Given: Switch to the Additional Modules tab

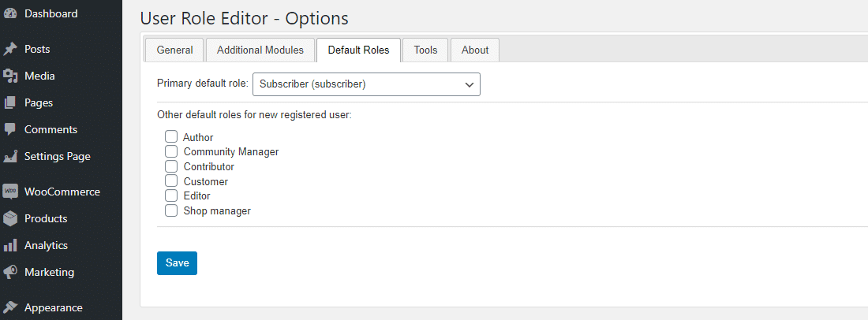Looking at the screenshot, I should 260,50.
